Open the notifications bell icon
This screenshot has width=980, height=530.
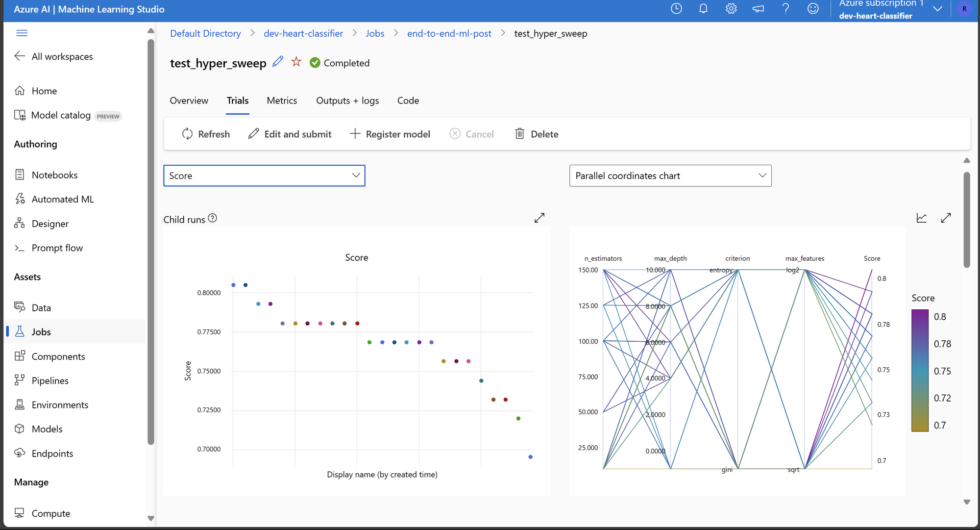click(703, 9)
